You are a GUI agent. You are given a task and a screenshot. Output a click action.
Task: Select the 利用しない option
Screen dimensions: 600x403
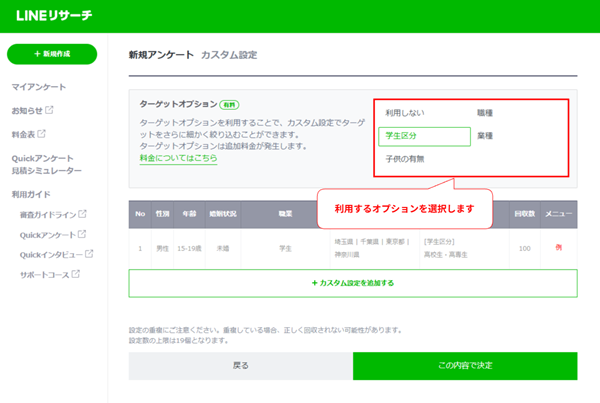(x=406, y=115)
